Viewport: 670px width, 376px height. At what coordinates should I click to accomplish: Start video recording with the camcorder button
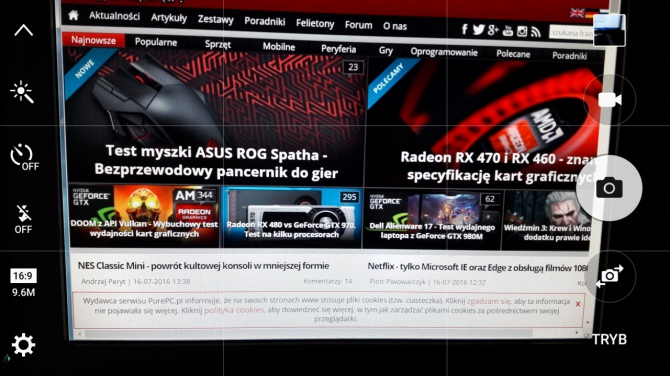point(610,100)
